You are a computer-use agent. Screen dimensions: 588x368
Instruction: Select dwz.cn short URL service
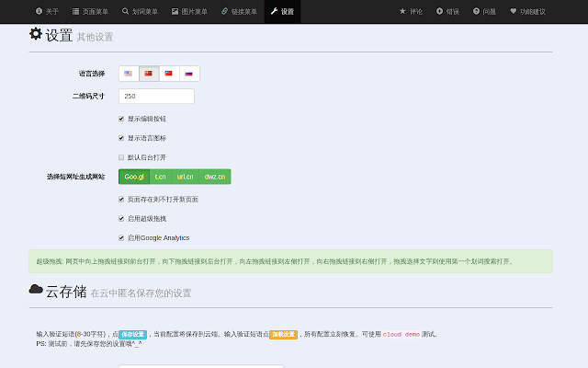[x=215, y=177]
